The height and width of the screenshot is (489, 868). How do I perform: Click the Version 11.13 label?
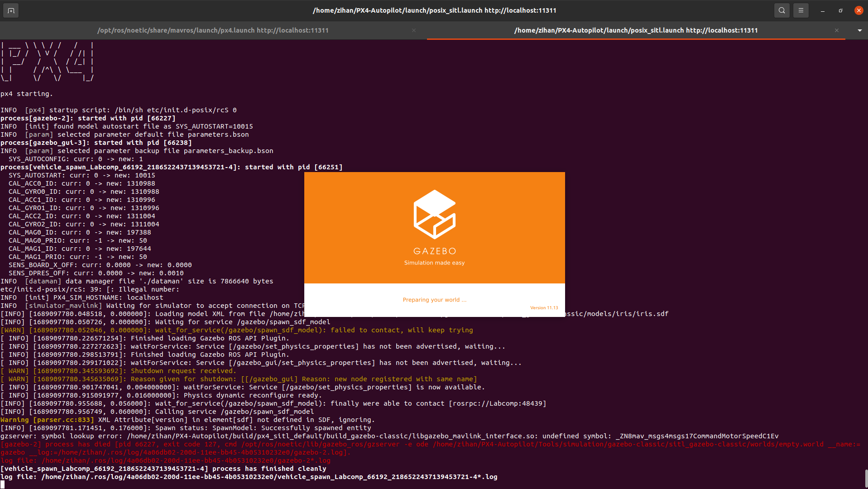[x=544, y=307]
